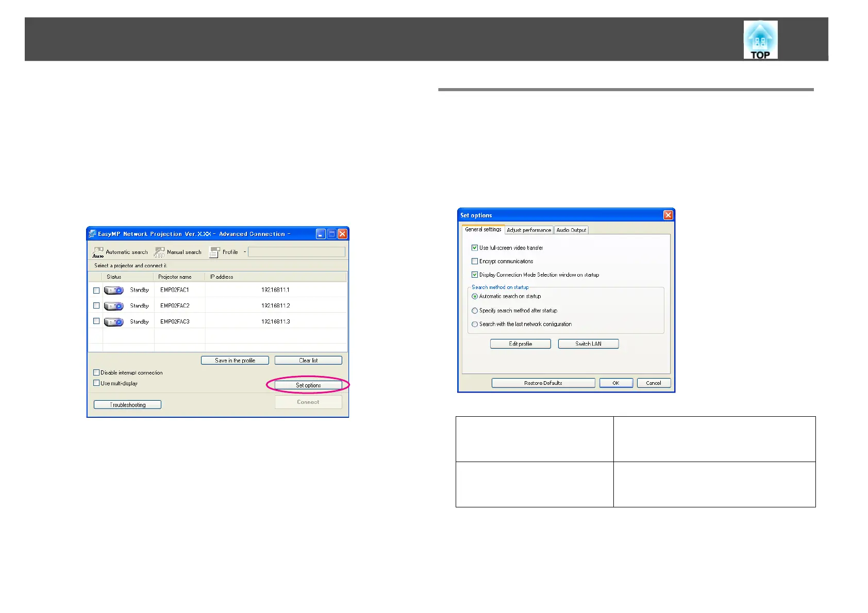Select Automatic search on startup radio

pyautogui.click(x=475, y=296)
